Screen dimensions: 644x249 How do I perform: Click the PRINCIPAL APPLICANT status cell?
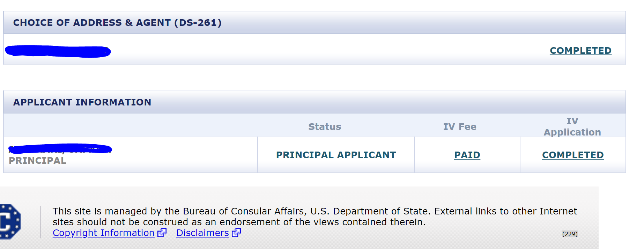coord(336,155)
